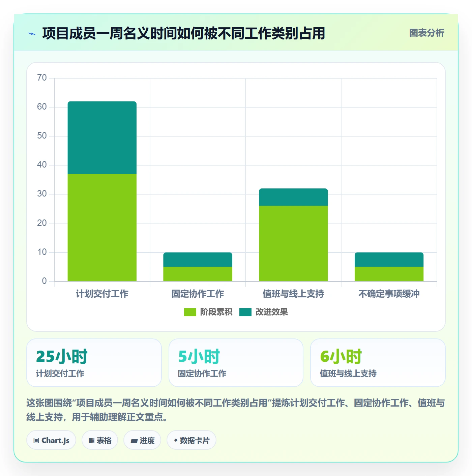
Task: Click the 不确定事项缓冲 x-axis label
Action: click(389, 294)
